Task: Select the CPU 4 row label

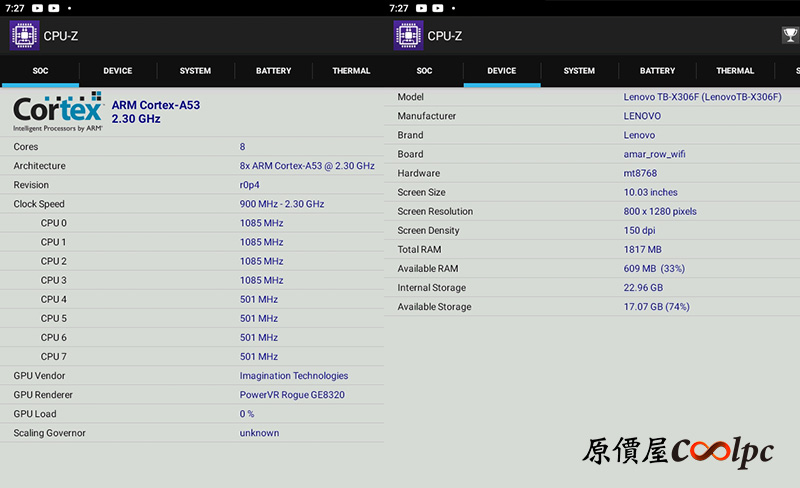Action: [54, 299]
